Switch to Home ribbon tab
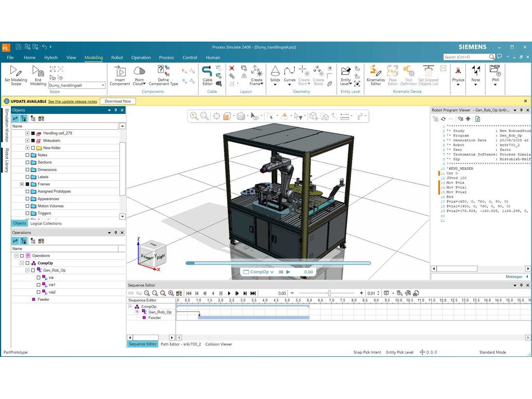 [x=30, y=57]
